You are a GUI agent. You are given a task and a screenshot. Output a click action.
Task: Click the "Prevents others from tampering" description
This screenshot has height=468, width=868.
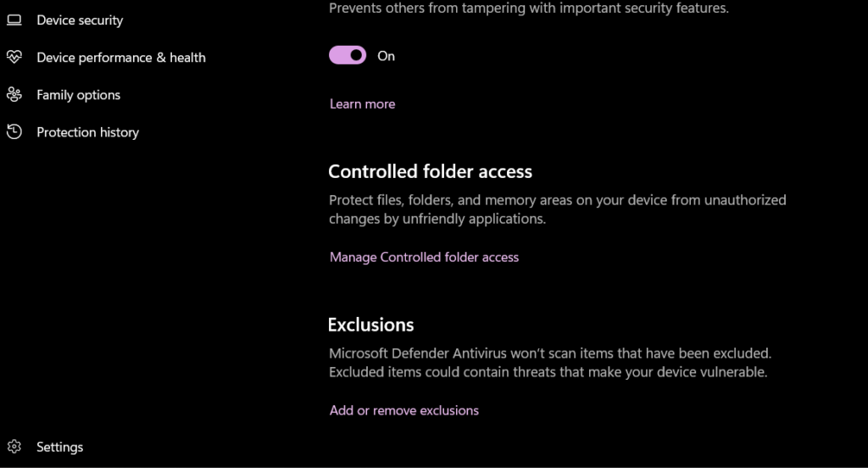pyautogui.click(x=528, y=8)
